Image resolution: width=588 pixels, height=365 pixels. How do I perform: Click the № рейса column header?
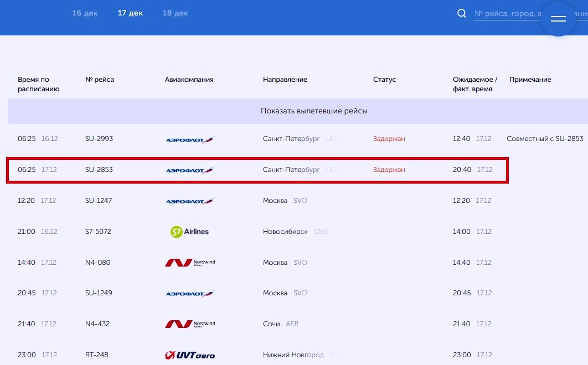99,80
